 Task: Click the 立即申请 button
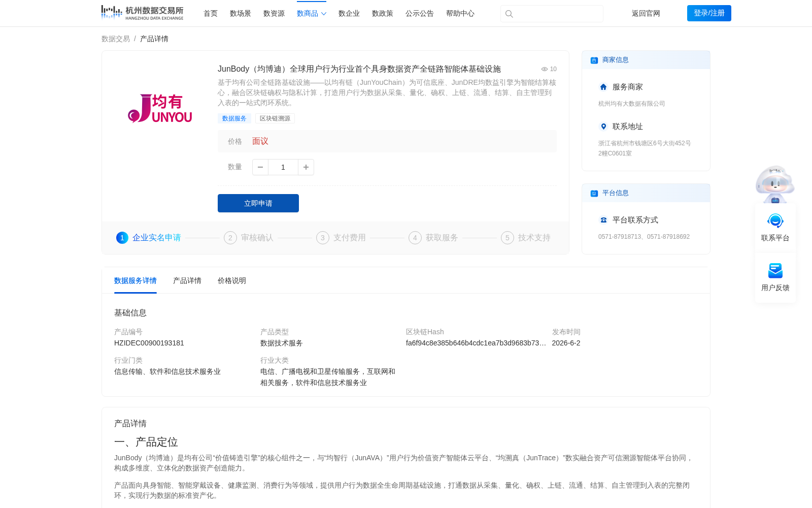[x=258, y=203]
